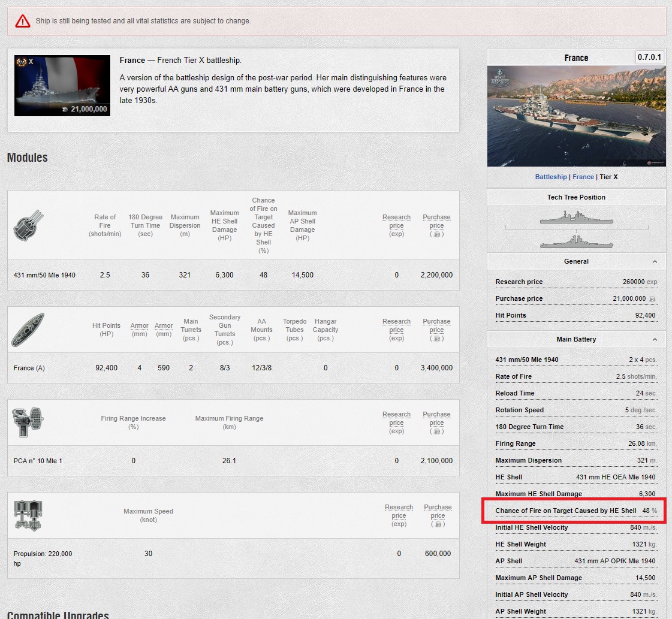The width and height of the screenshot is (672, 619).
Task: Click the Research price link in the fire control table
Action: coord(396,418)
